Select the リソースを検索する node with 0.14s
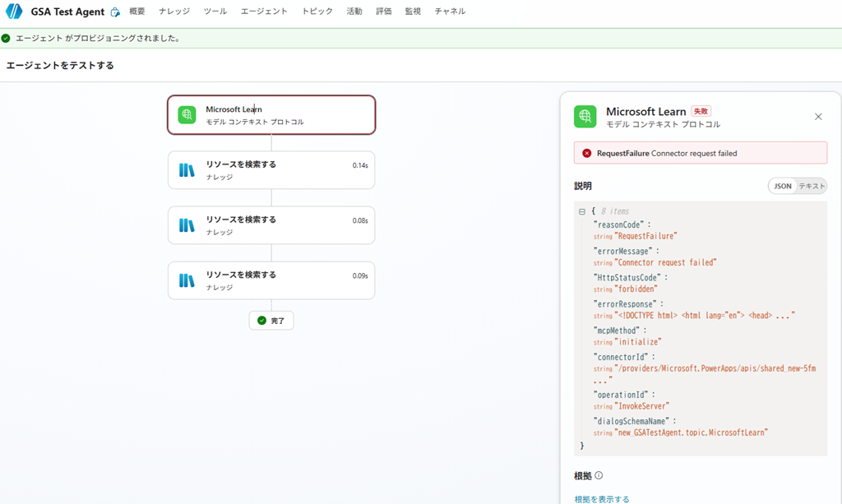 pos(271,170)
